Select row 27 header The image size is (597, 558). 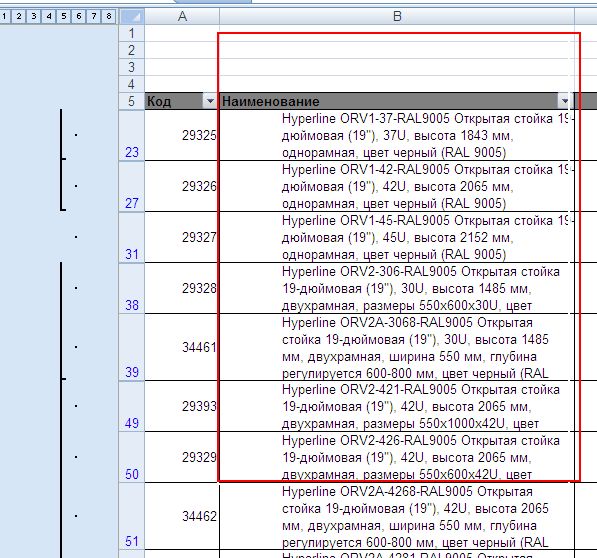coord(132,186)
